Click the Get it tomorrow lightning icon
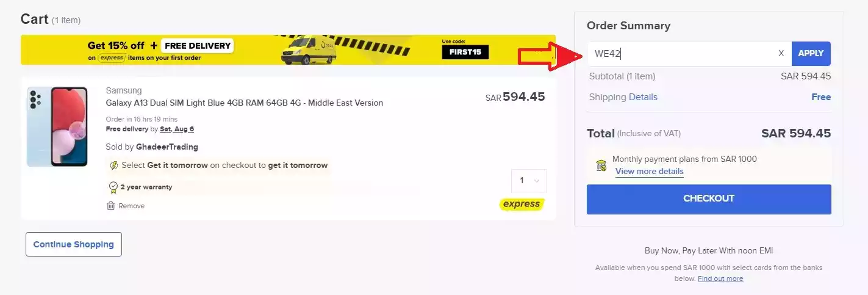Image resolution: width=868 pixels, height=295 pixels. coord(114,166)
